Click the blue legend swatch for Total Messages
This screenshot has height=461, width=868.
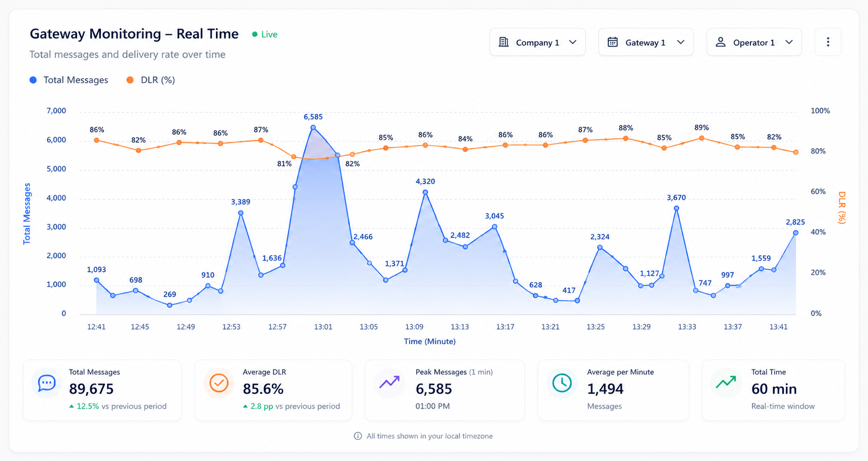coord(33,80)
